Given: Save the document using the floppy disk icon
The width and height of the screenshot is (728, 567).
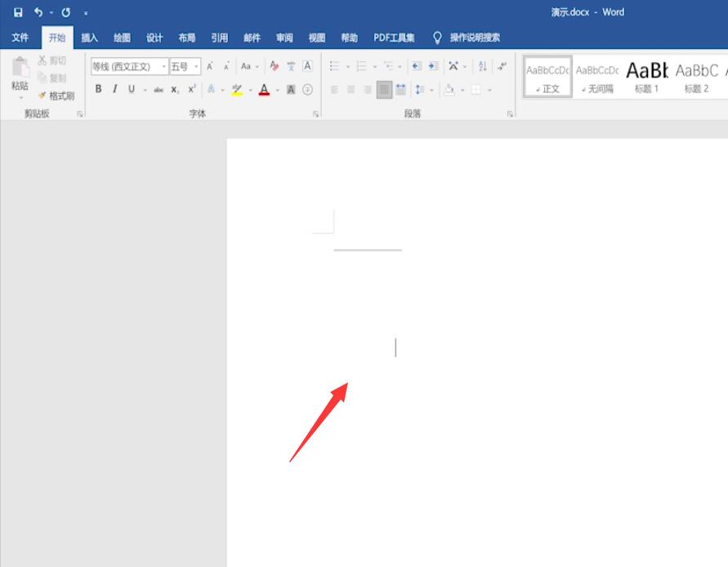Looking at the screenshot, I should 18,12.
